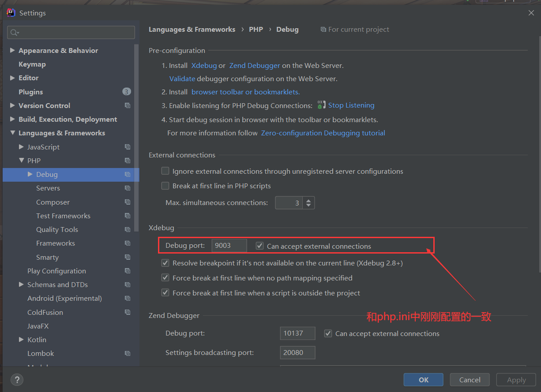Expand Build, Execution, Deployment section

(12, 119)
